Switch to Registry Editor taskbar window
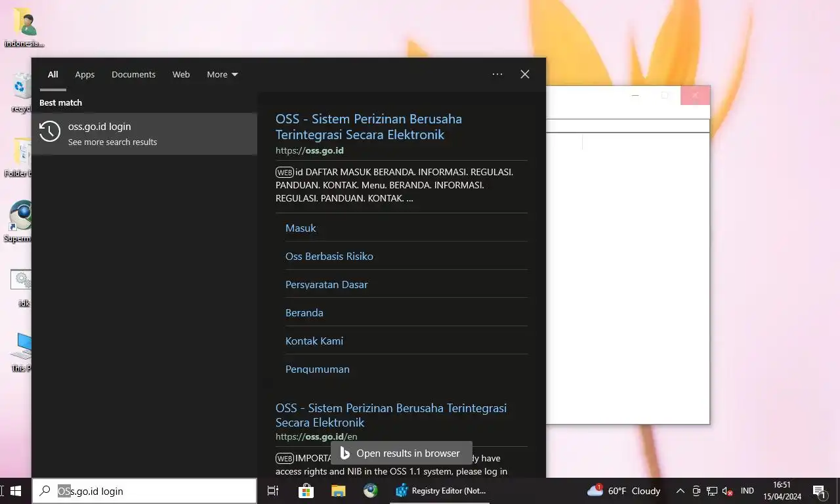The image size is (840, 504). pyautogui.click(x=441, y=491)
